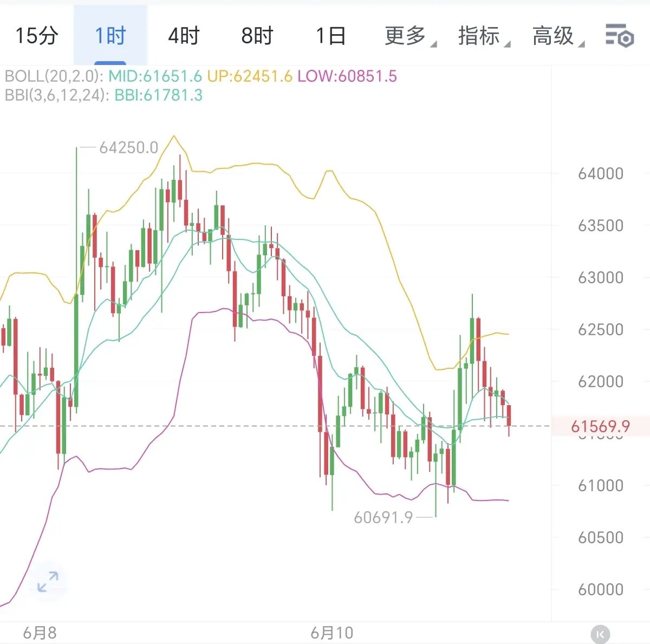Click the 64250.0 high price marker

point(129,147)
